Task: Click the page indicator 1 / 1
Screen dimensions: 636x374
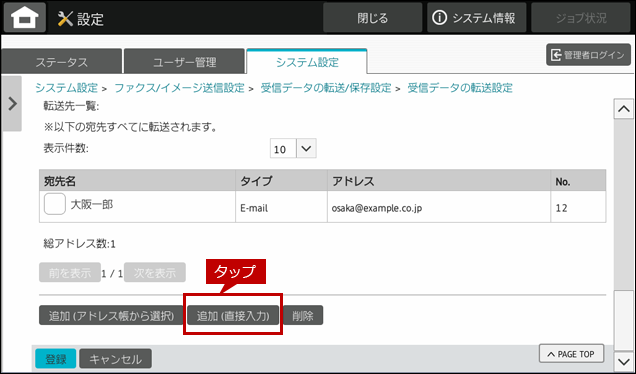Action: tap(112, 273)
